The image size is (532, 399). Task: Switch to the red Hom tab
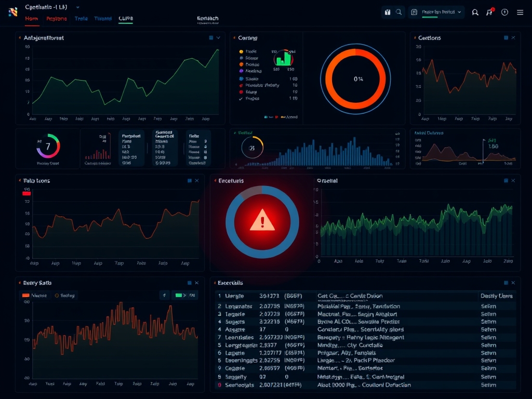[x=32, y=19]
